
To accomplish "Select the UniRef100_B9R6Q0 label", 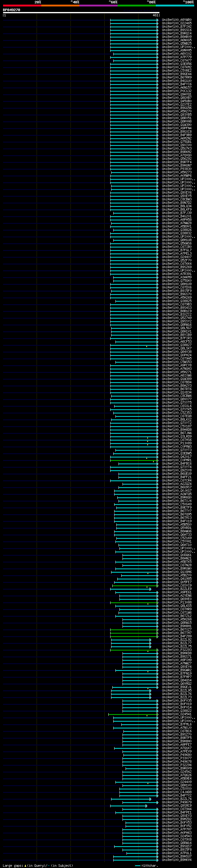I will tap(176, 497).
